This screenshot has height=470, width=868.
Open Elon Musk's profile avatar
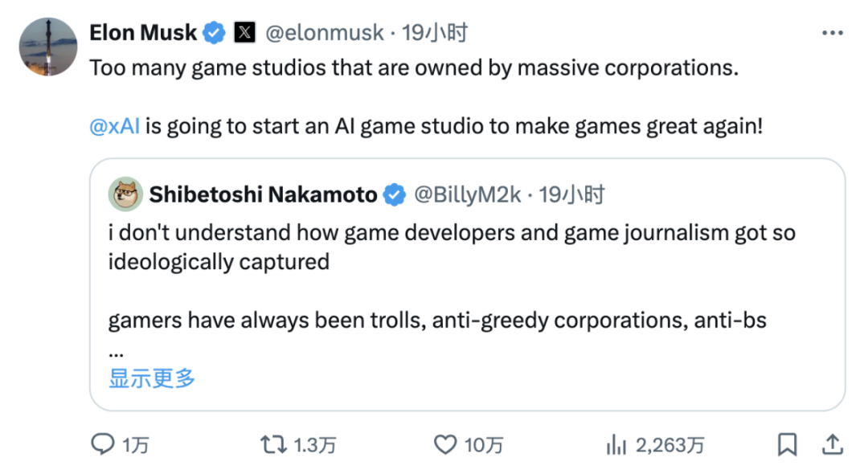pos(48,47)
